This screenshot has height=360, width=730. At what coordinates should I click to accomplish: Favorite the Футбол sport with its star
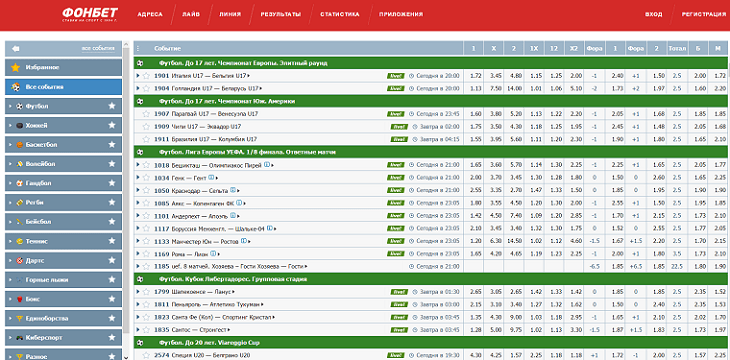coord(112,106)
